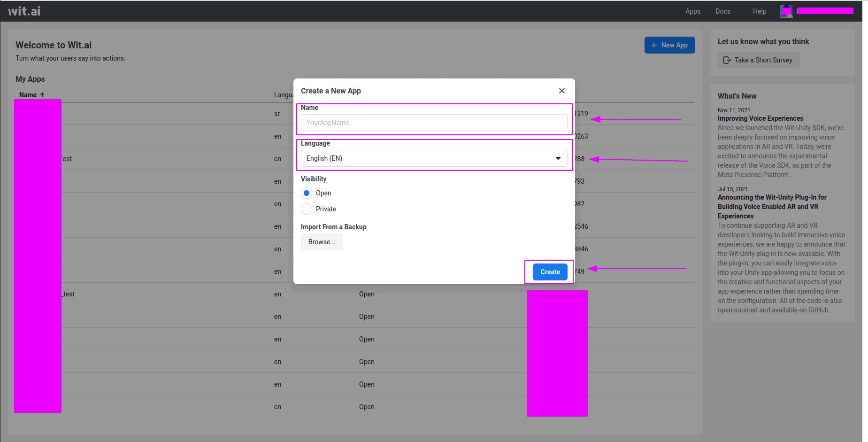The image size is (868, 442).
Task: Click the blue Create button
Action: pyautogui.click(x=550, y=272)
